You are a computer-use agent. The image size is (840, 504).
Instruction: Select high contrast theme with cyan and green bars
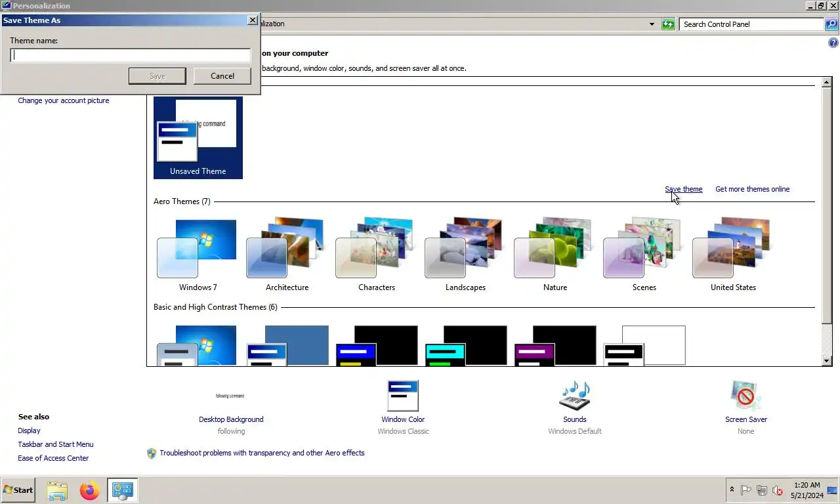466,345
